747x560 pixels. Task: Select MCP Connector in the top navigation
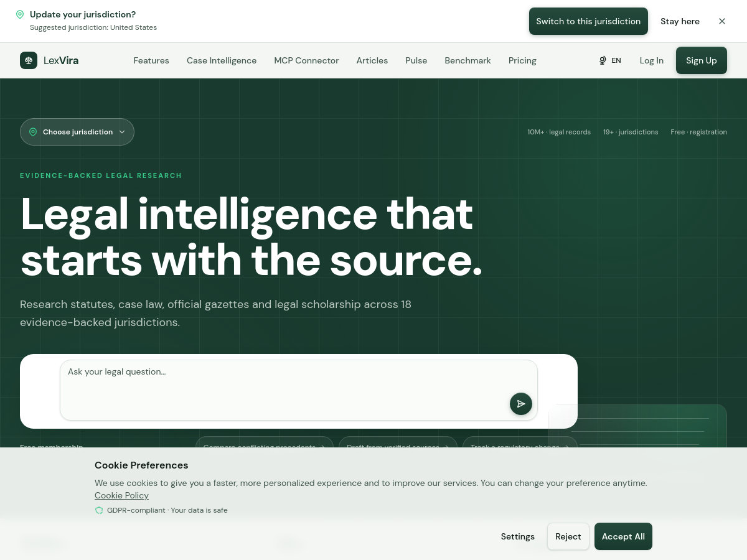[x=306, y=60]
